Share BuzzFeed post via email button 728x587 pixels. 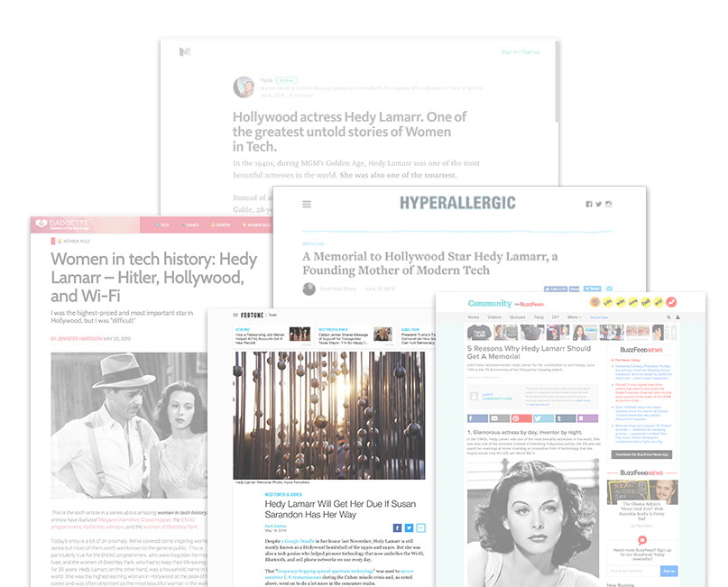[x=500, y=418]
